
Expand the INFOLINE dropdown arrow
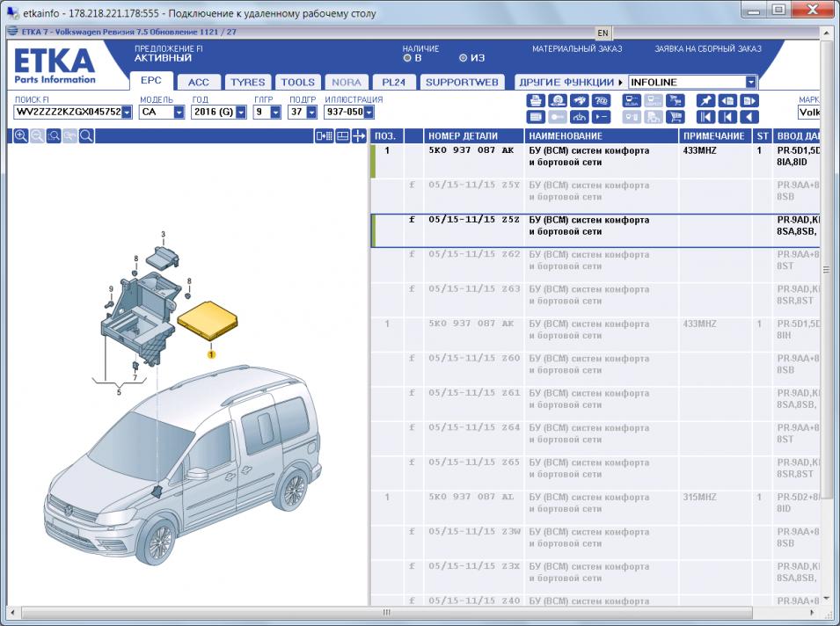click(750, 82)
